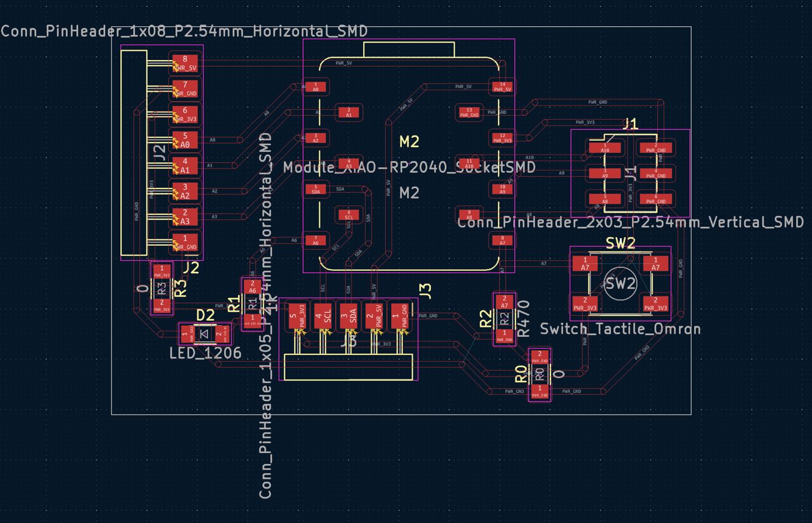
Task: Click the Conn_PinHeader_2x03_P2.54mm_Vertical_SMD label
Action: coord(630,222)
